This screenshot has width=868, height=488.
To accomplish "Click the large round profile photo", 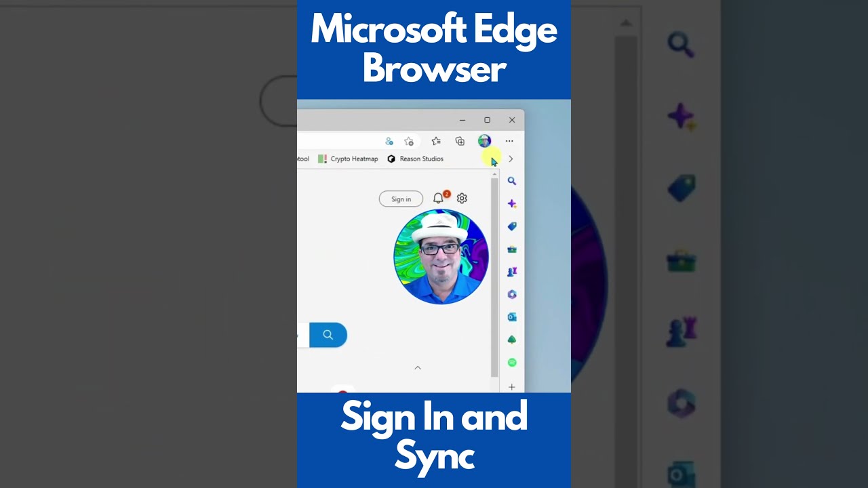I will [x=441, y=257].
